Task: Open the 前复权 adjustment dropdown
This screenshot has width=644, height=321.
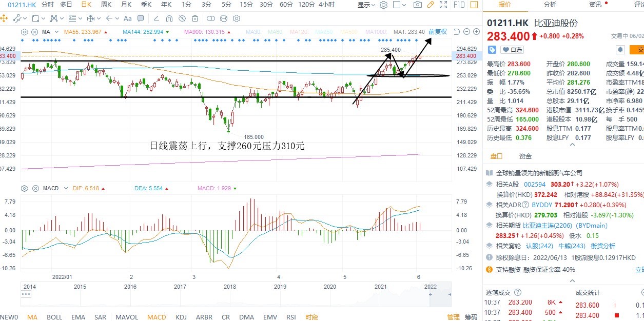Action: pyautogui.click(x=438, y=32)
